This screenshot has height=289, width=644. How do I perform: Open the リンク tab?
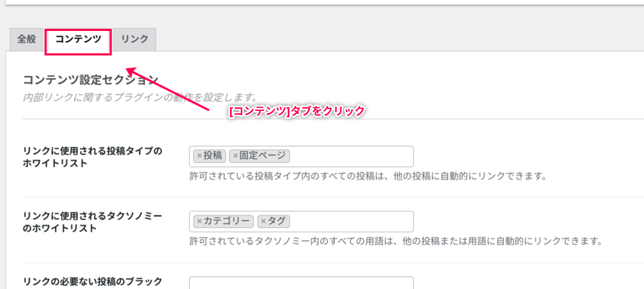134,39
